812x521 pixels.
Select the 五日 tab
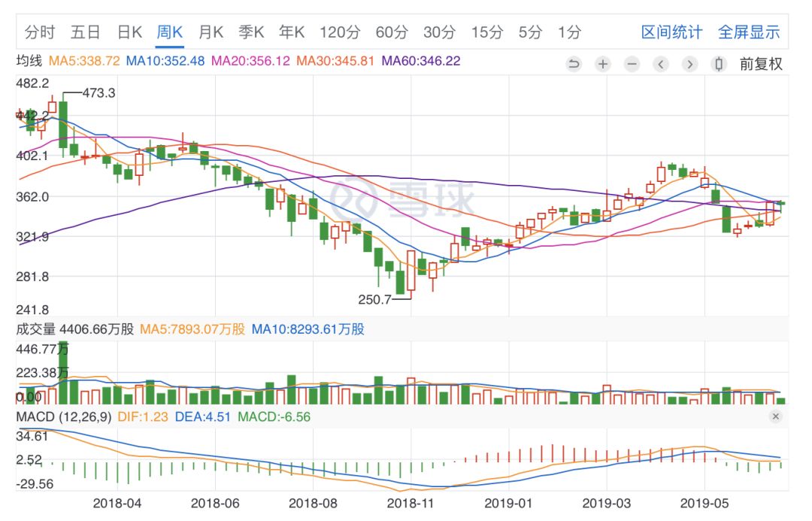pyautogui.click(x=86, y=32)
